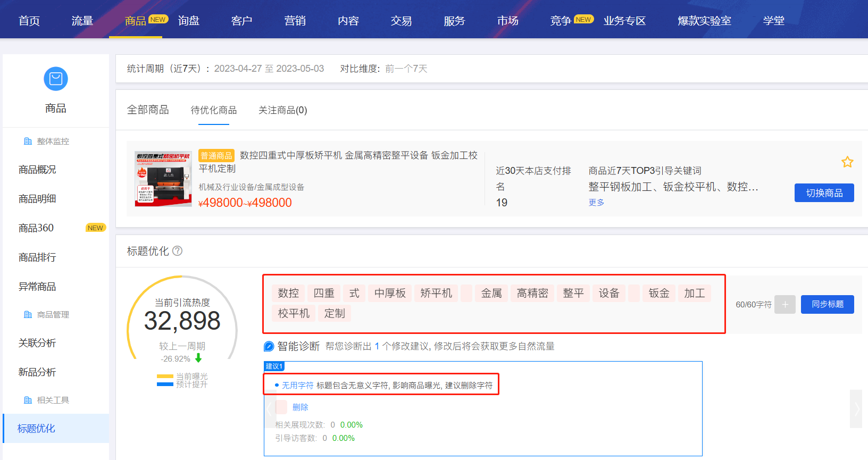Click the product thumbnail image
Viewport: 868px width, 460px height.
click(163, 179)
